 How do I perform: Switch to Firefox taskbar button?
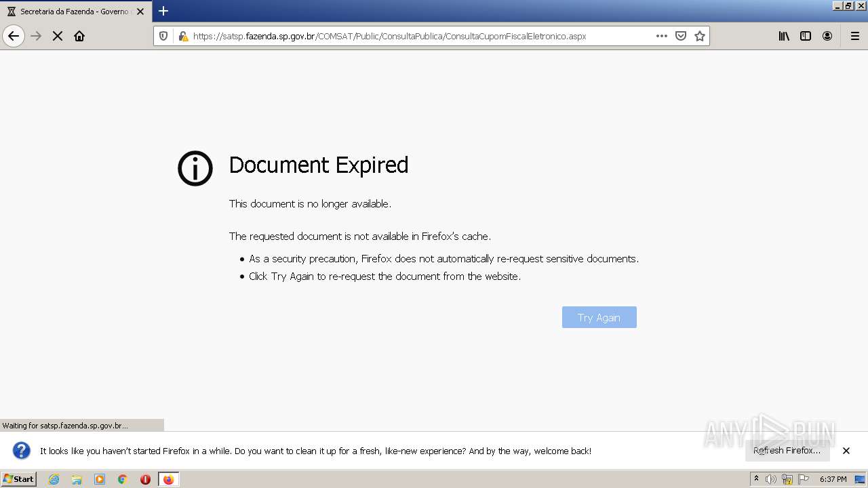click(169, 479)
